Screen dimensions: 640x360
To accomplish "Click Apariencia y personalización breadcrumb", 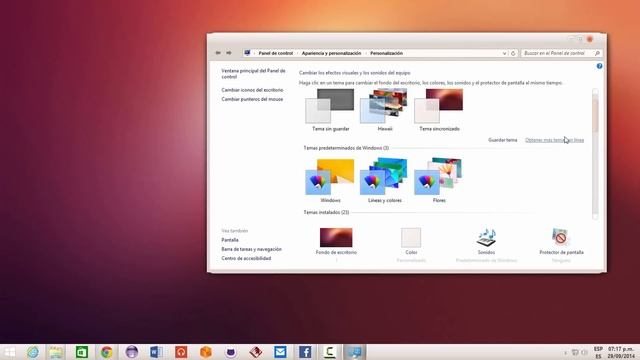I will click(331, 53).
